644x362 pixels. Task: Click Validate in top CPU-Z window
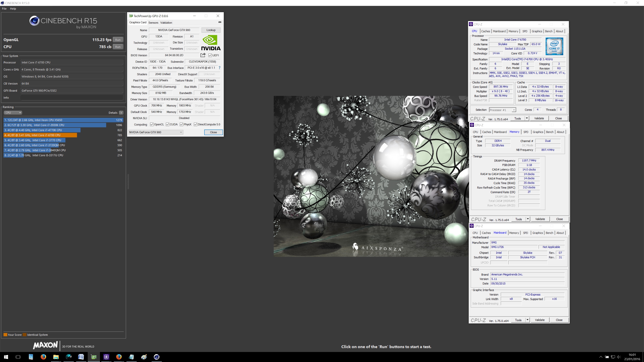click(539, 118)
